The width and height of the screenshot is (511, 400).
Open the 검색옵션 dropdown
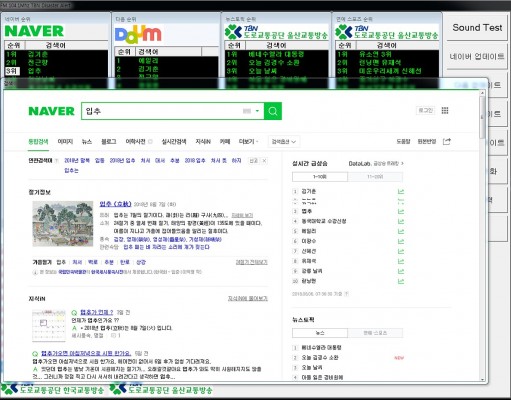(x=284, y=142)
